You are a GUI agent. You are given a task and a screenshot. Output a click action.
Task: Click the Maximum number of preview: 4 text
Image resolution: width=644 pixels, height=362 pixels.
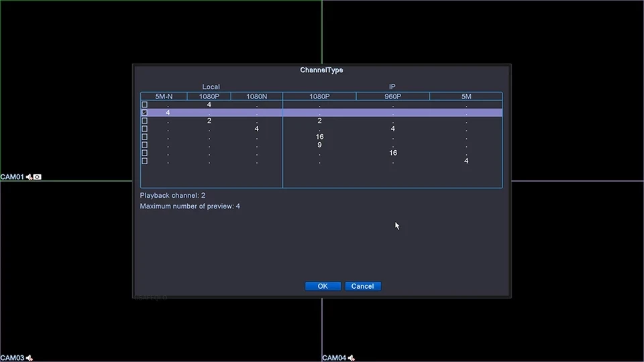190,206
